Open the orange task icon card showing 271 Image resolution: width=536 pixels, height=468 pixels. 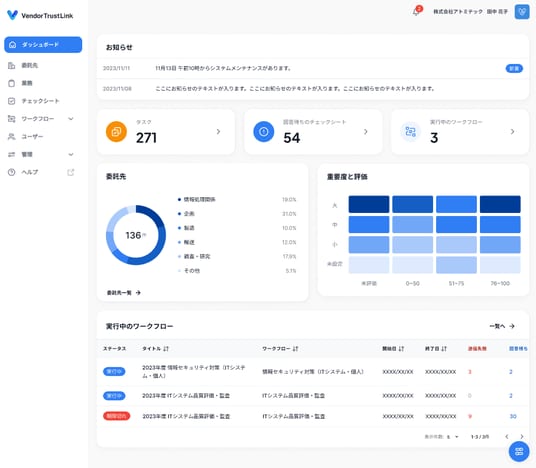166,132
